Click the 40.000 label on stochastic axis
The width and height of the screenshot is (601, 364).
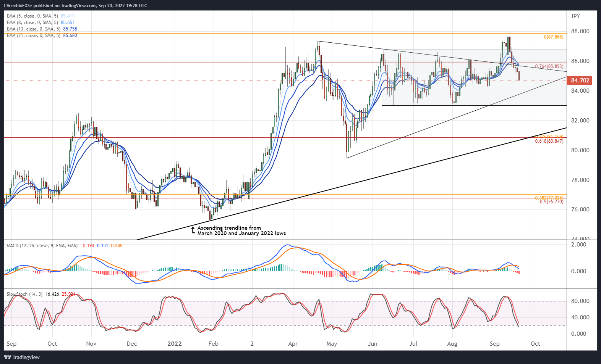pos(580,317)
